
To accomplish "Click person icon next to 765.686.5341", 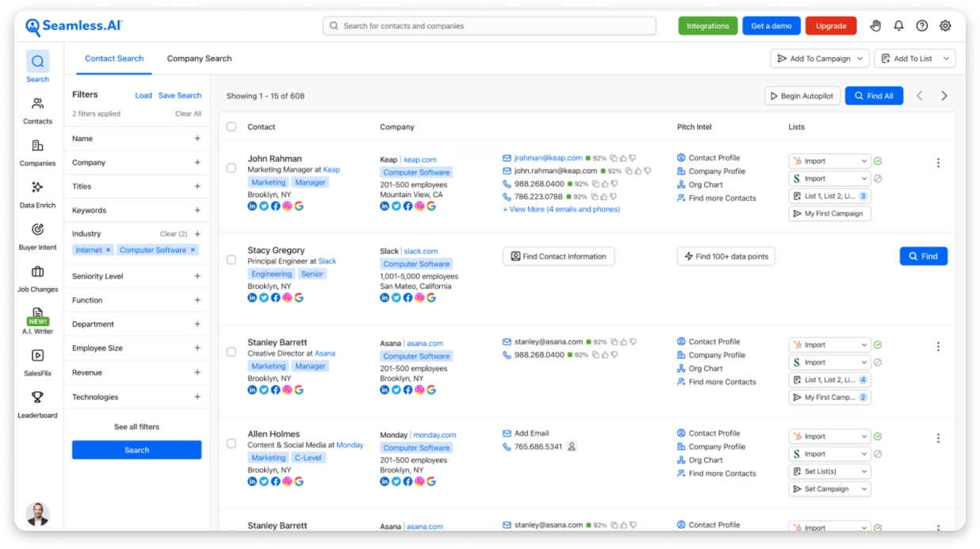I will 572,447.
